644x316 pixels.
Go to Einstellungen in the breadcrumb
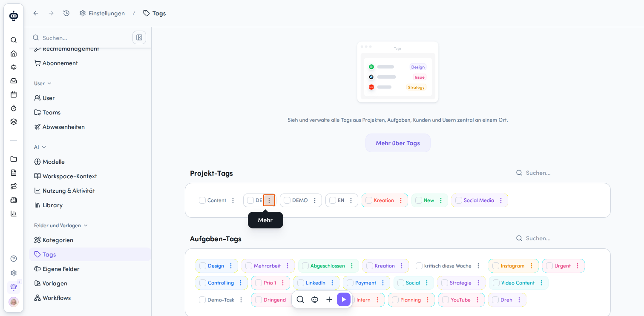coord(102,13)
